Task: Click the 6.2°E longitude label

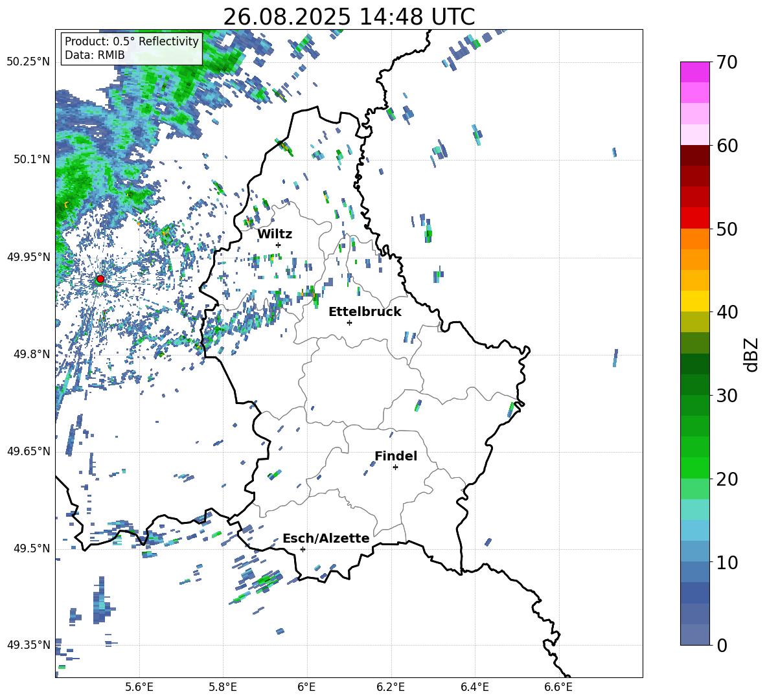Action: point(391,687)
